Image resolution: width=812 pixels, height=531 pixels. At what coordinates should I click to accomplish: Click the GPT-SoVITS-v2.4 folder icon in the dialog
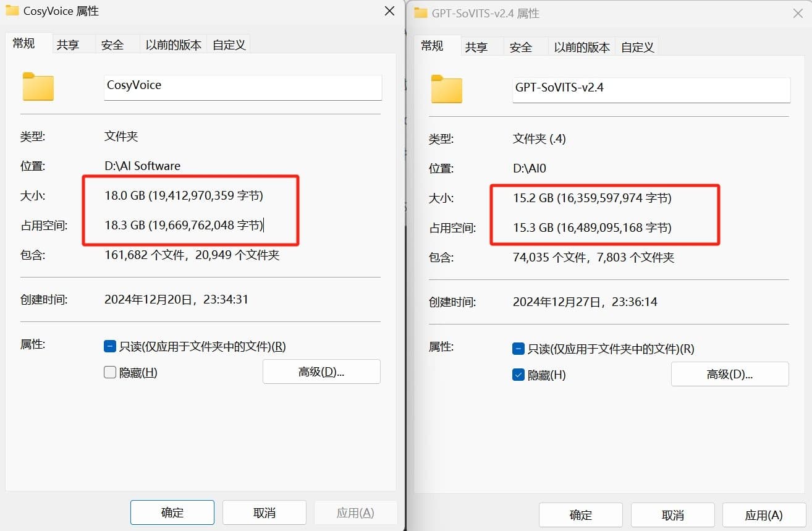[x=446, y=90]
